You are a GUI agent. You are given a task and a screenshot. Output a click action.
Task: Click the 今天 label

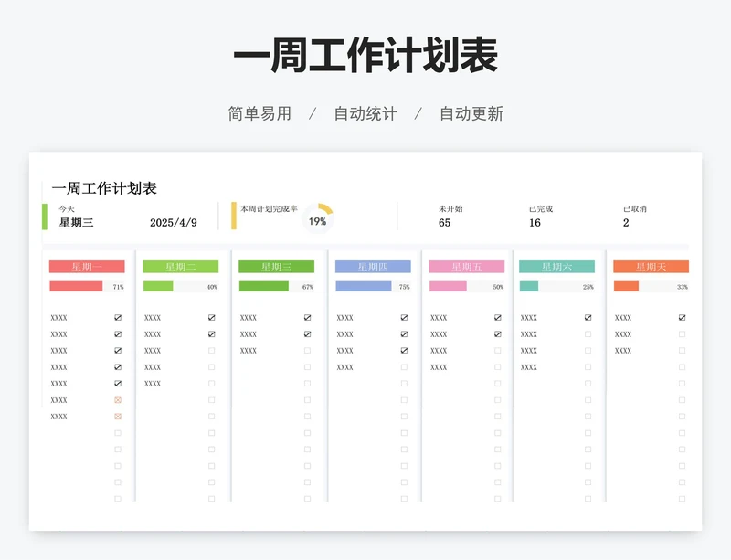(x=67, y=208)
